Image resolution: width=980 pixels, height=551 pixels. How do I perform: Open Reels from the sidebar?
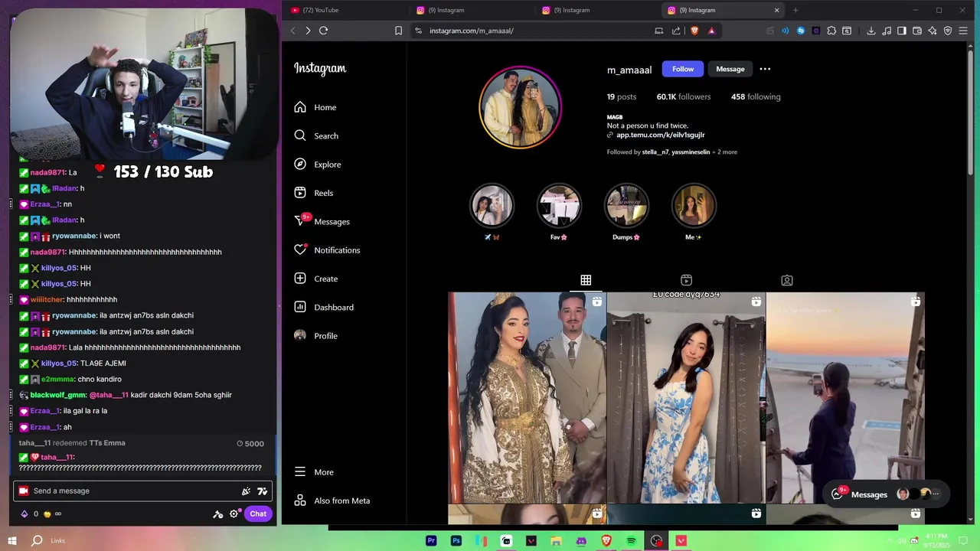tap(314, 193)
